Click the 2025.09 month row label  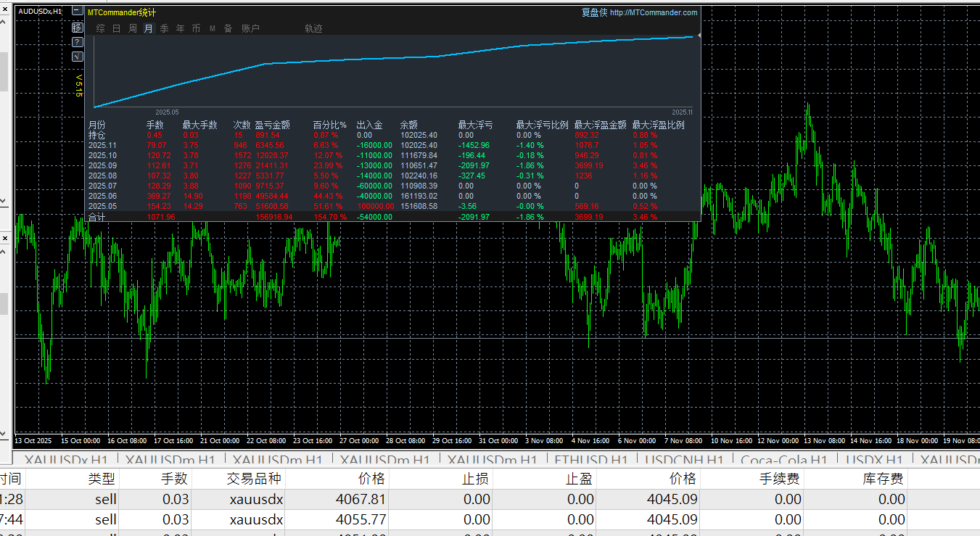click(102, 165)
